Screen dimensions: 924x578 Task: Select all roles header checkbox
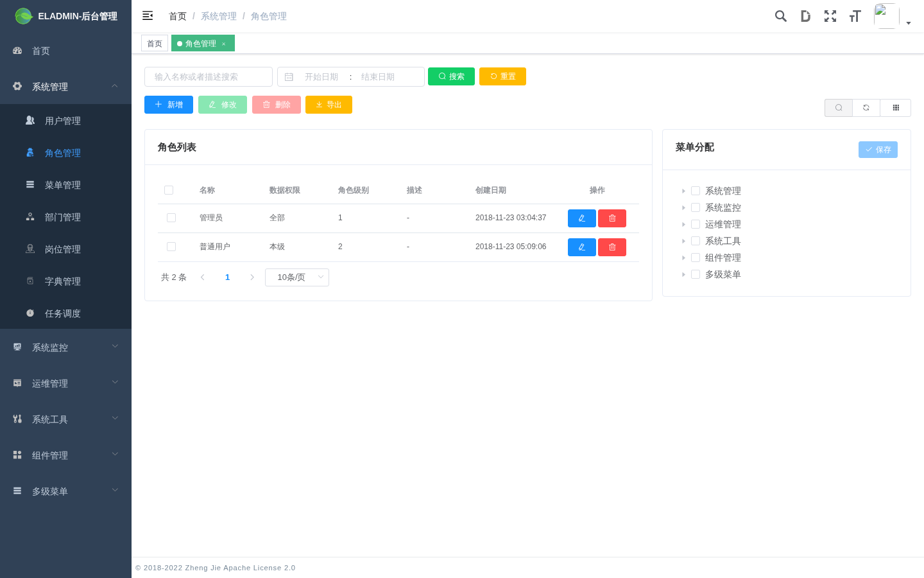169,190
